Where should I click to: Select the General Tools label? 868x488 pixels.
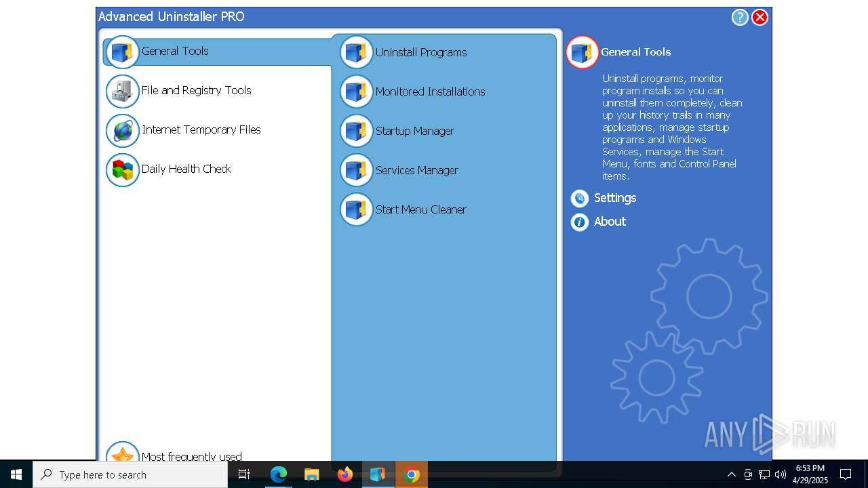coord(175,51)
